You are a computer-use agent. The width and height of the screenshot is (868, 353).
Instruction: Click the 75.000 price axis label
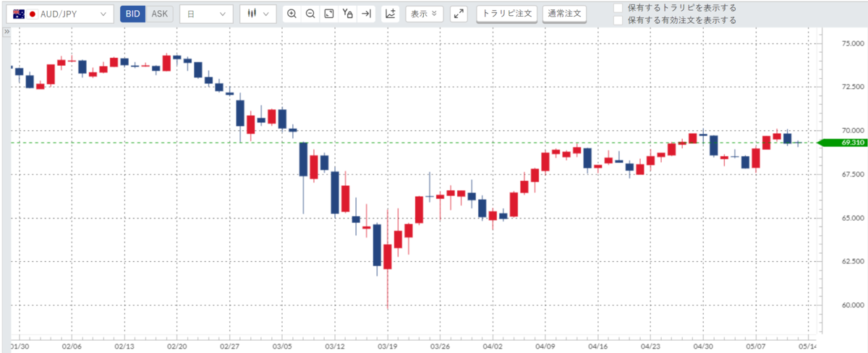(x=854, y=43)
